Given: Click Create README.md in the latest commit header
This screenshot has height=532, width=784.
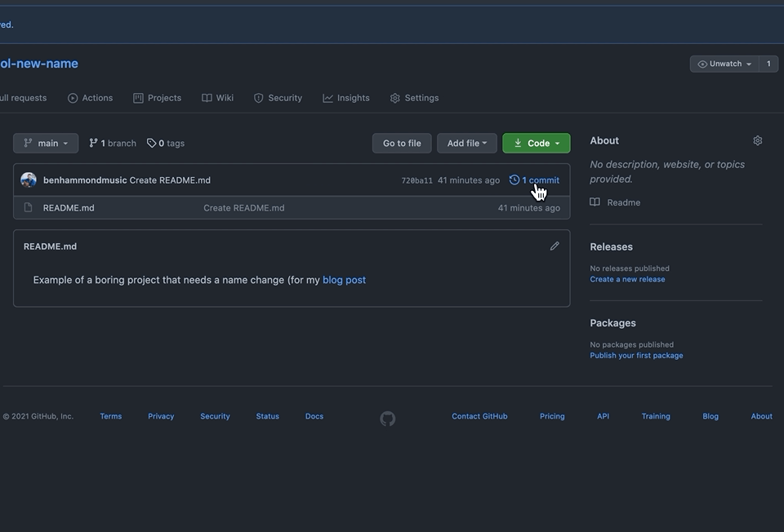Looking at the screenshot, I should click(170, 180).
